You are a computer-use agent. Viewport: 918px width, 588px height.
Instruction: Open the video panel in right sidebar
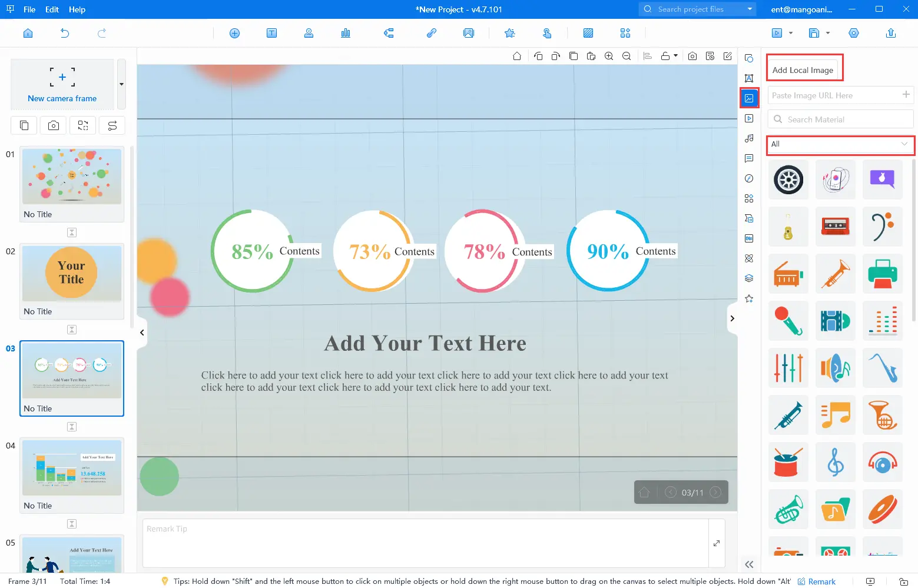749,118
